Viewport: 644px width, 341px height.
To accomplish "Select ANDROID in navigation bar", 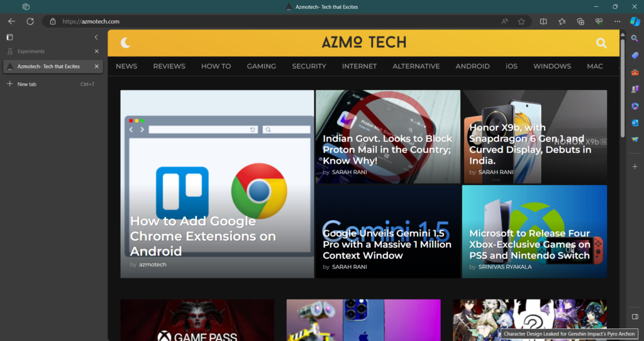I will 472,66.
